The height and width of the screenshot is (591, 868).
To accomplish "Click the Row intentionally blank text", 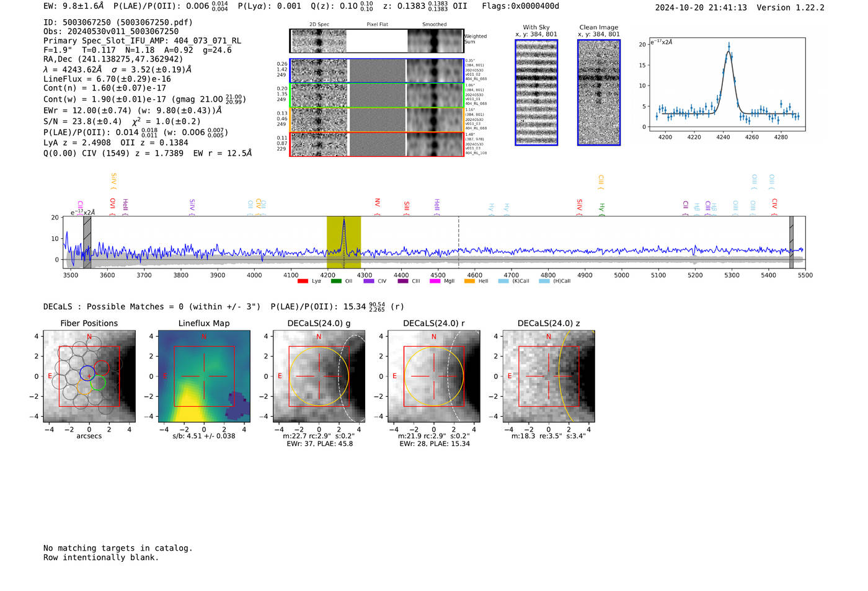I will (x=101, y=557).
